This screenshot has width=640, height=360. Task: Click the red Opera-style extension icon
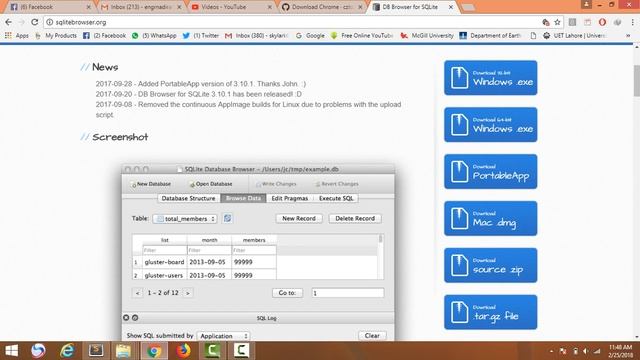click(602, 22)
